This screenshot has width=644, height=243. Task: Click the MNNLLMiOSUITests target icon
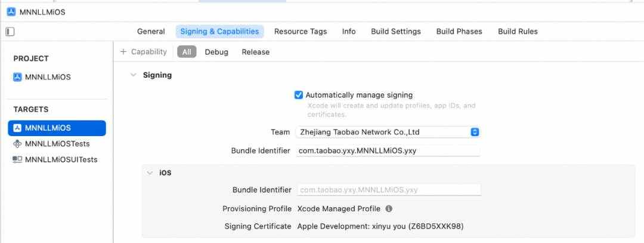[x=17, y=159]
